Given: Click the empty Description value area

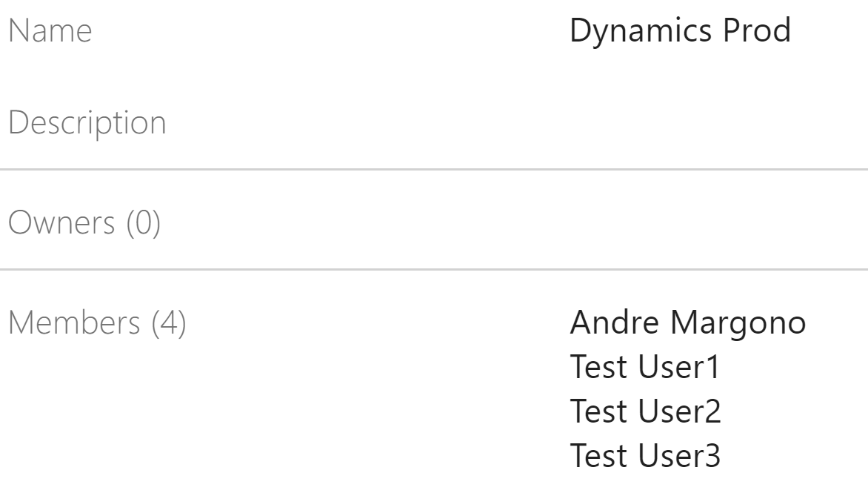Looking at the screenshot, I should tap(680, 123).
